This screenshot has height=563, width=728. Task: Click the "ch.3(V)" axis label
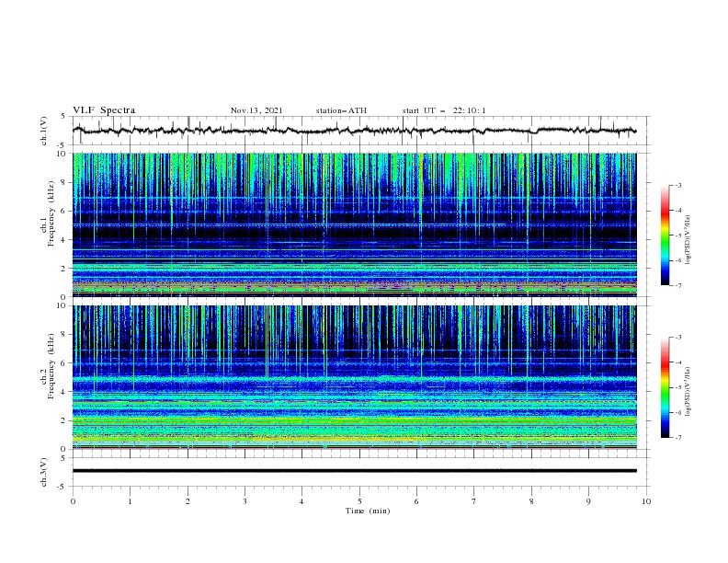[x=44, y=472]
